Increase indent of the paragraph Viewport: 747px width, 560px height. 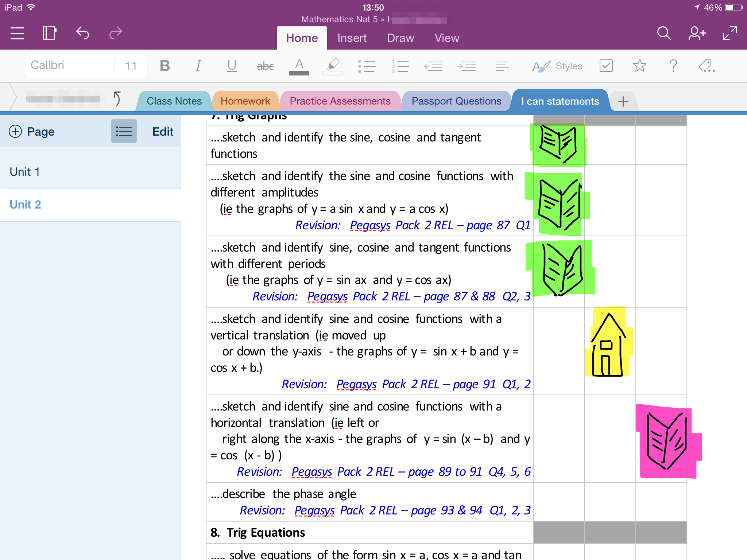(x=467, y=66)
